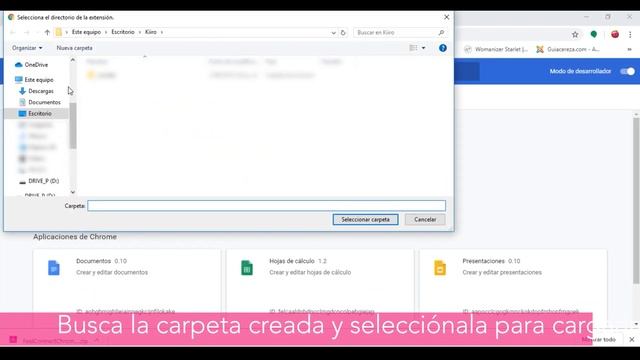Bookmark this page with the star icon
Screen dimensions: 640x360
pyautogui.click(x=575, y=35)
